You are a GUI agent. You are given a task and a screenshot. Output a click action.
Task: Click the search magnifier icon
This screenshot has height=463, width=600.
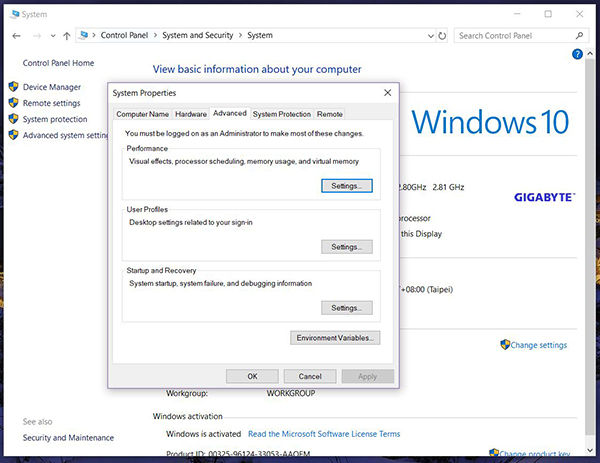[x=579, y=36]
